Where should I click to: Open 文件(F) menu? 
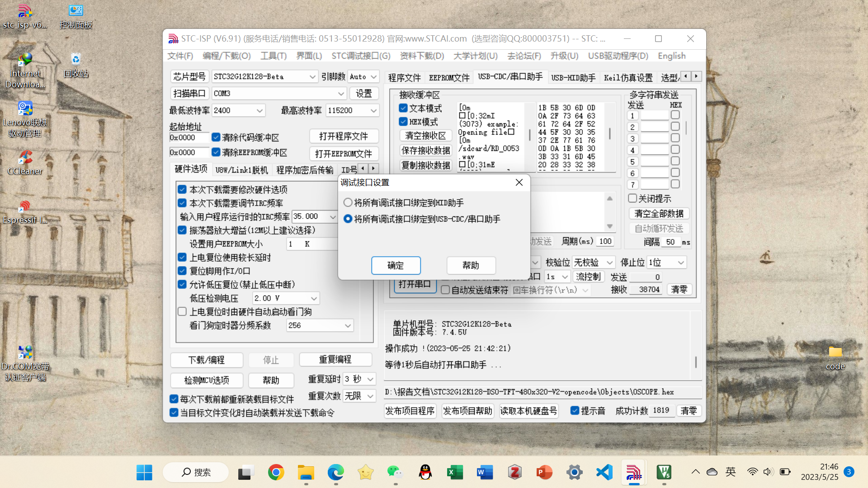point(180,56)
